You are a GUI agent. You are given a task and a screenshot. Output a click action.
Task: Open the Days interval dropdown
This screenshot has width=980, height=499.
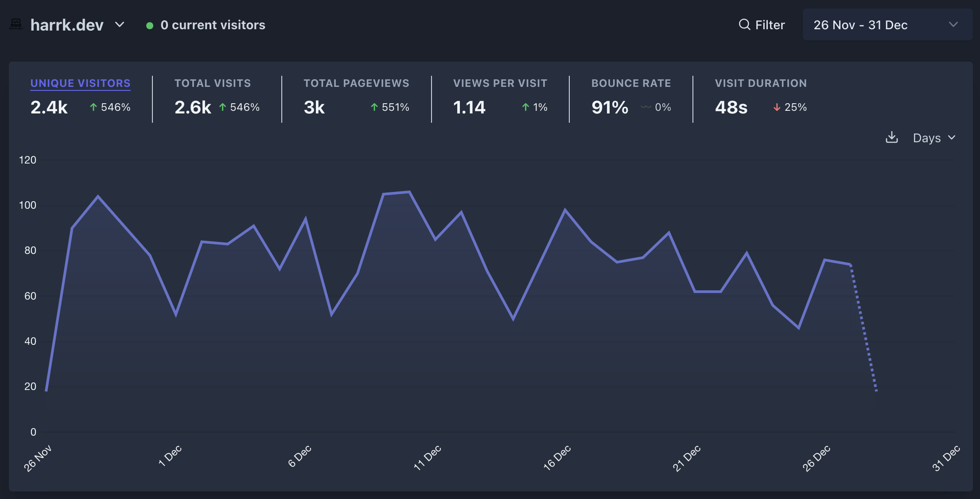[934, 138]
